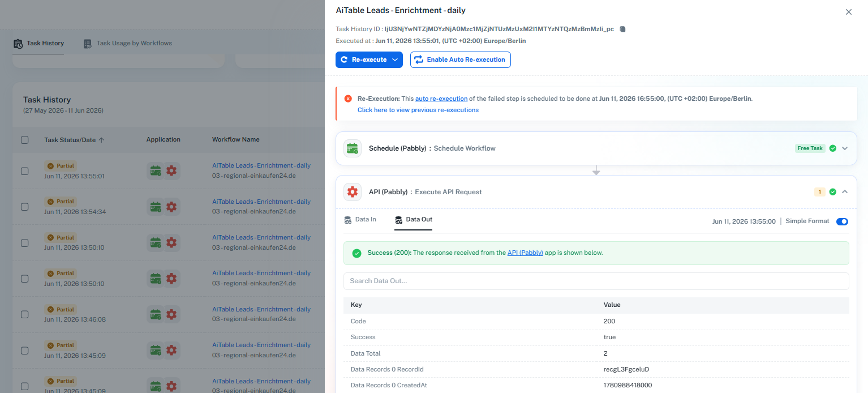Click the 'Task History' section heading
Viewport: 868px width, 393px height.
47,100
